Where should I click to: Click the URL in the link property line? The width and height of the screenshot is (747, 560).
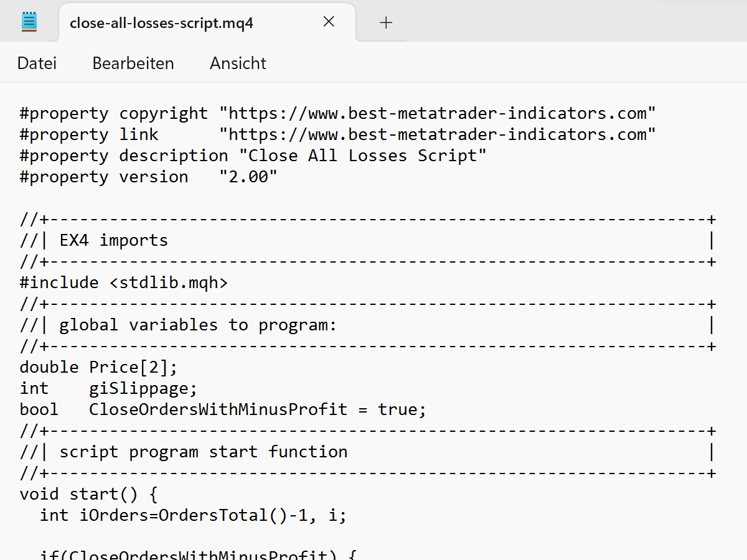pyautogui.click(x=437, y=135)
